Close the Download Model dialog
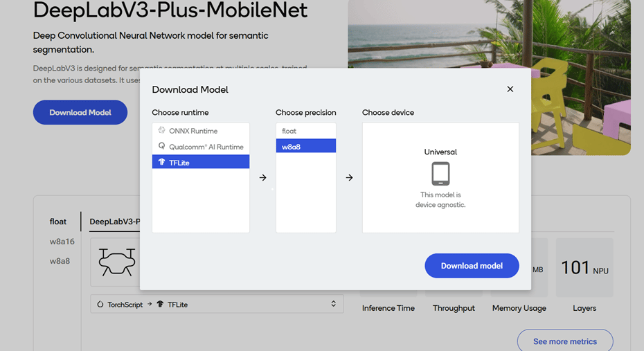Viewport: 644px width, 351px height. (510, 89)
